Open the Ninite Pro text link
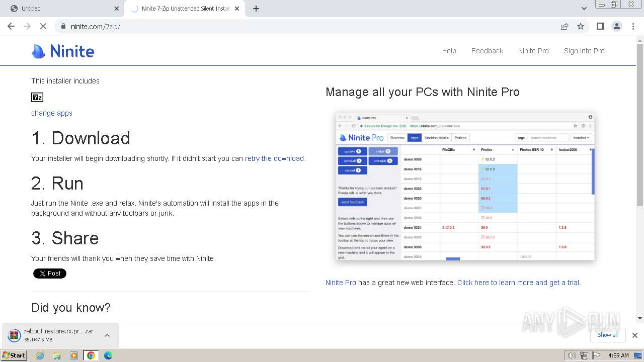Viewport: 644px width, 362px height. (x=341, y=283)
